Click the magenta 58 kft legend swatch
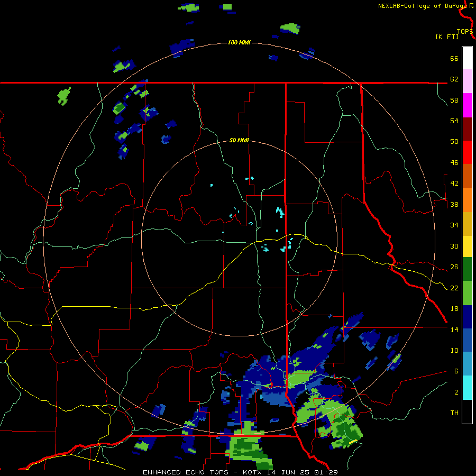476x476 pixels. [x=467, y=105]
